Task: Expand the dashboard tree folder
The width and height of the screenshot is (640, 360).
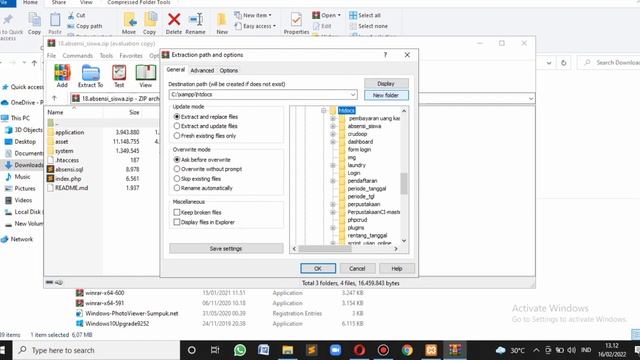Action: tap(333, 142)
